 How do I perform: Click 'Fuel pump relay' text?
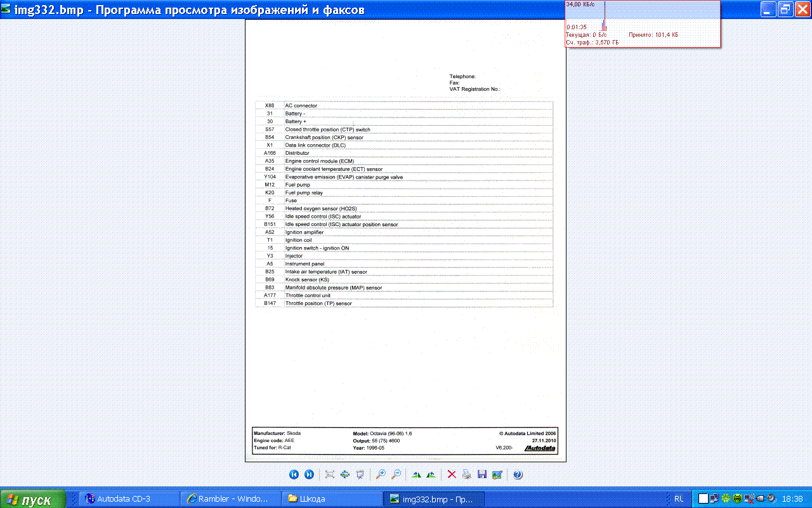(x=304, y=193)
